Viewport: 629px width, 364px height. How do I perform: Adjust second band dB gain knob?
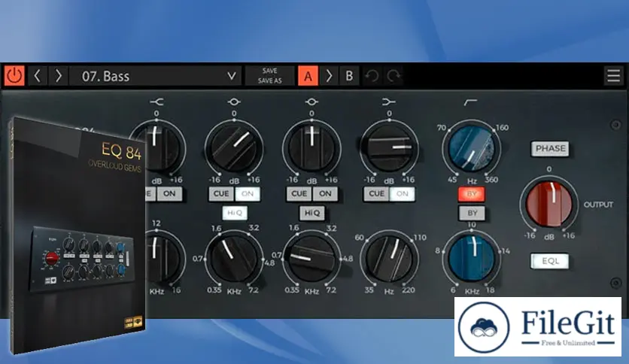click(234, 148)
